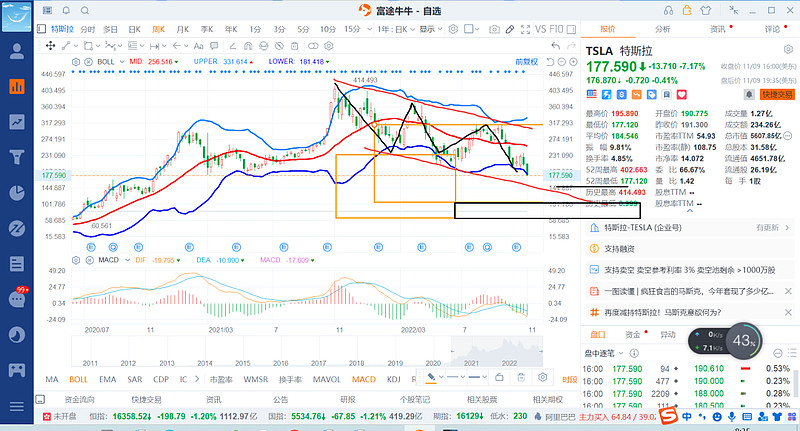Select the comment note drawing tool

click(214, 46)
